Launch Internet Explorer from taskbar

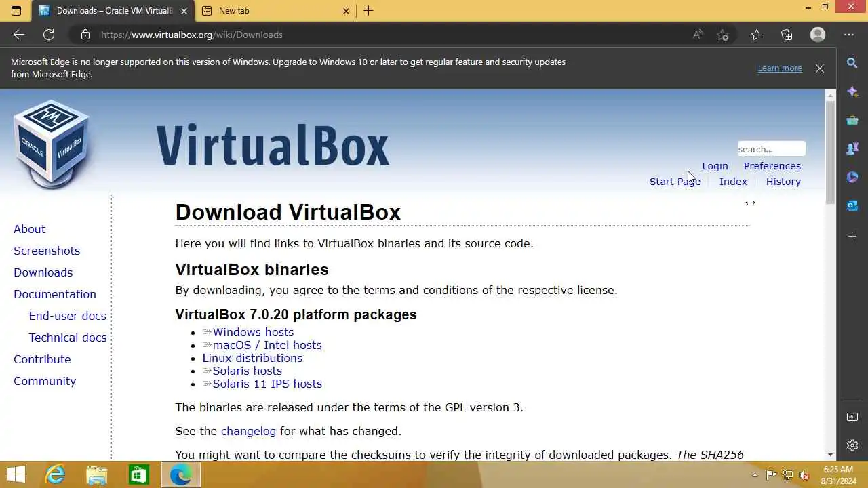[54, 474]
